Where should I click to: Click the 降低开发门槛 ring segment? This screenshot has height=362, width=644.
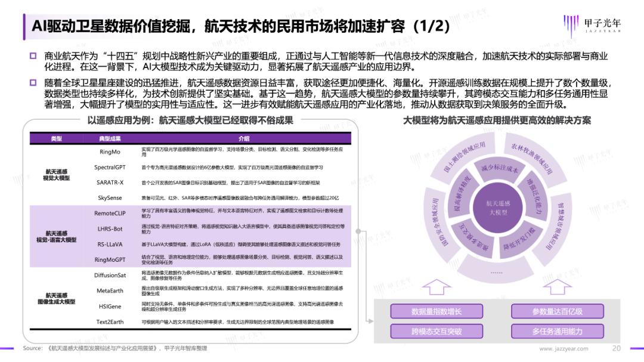(x=519, y=240)
